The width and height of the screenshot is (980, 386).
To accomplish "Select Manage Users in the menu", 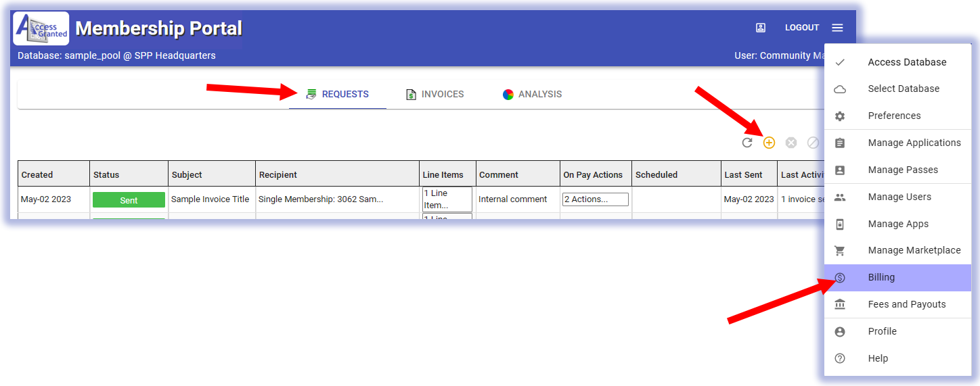I will (899, 197).
